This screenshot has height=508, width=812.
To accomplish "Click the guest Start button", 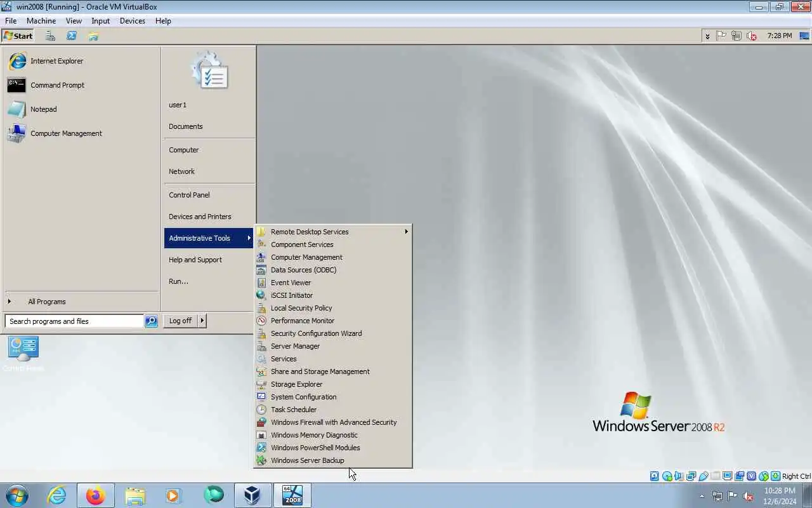I will coord(18,36).
